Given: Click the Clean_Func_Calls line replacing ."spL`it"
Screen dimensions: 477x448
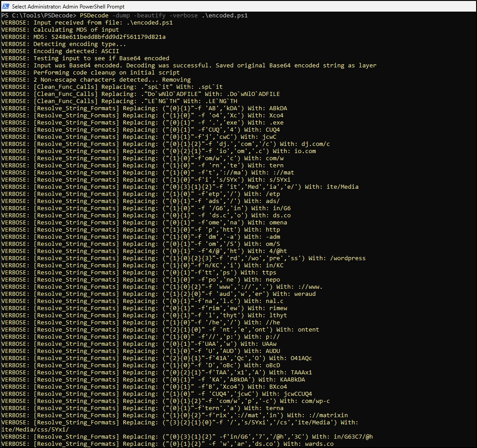Looking at the screenshot, I should click(112, 87).
